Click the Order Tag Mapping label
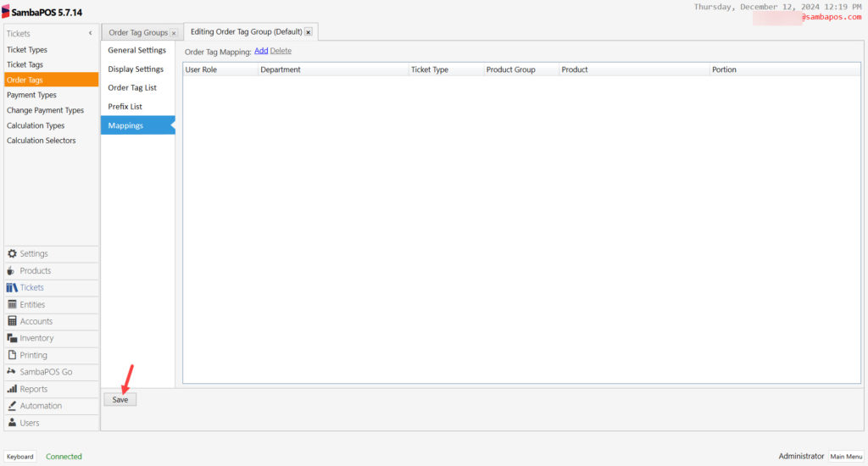868x466 pixels. click(x=218, y=52)
